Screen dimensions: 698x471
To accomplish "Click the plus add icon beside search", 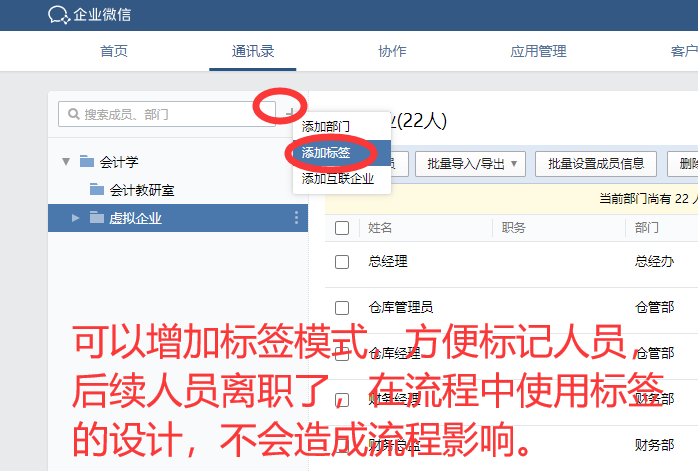I will coord(290,113).
